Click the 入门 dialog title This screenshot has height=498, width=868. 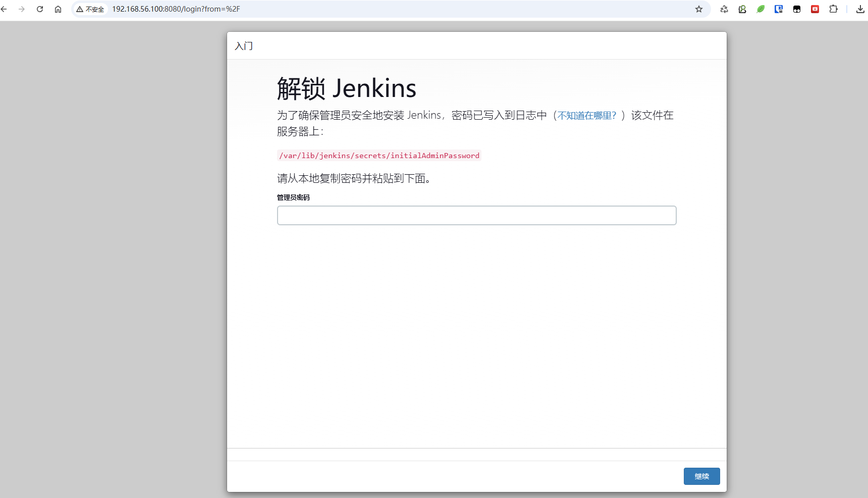[x=244, y=46]
